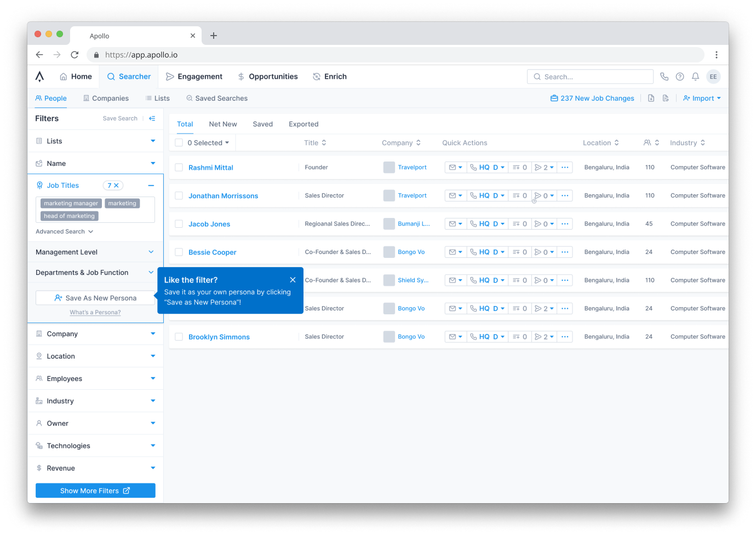Click the browser address bar
Image resolution: width=756 pixels, height=536 pixels.
click(396, 55)
